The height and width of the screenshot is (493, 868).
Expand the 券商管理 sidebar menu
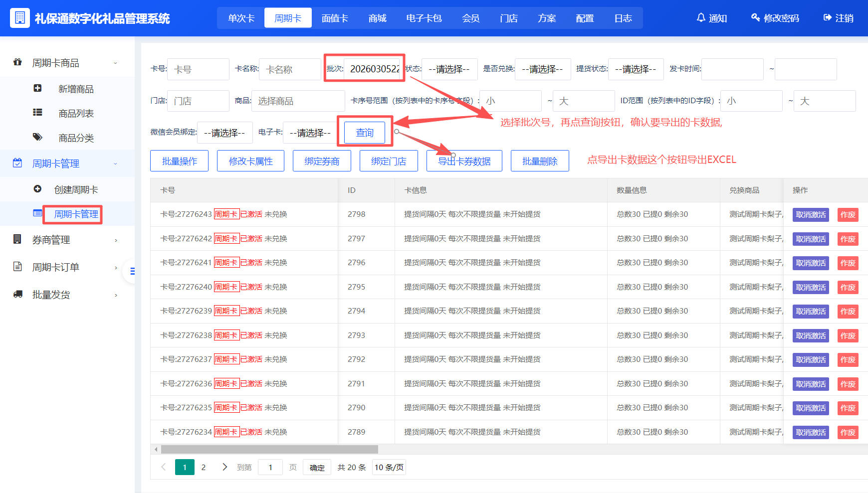pyautogui.click(x=52, y=239)
